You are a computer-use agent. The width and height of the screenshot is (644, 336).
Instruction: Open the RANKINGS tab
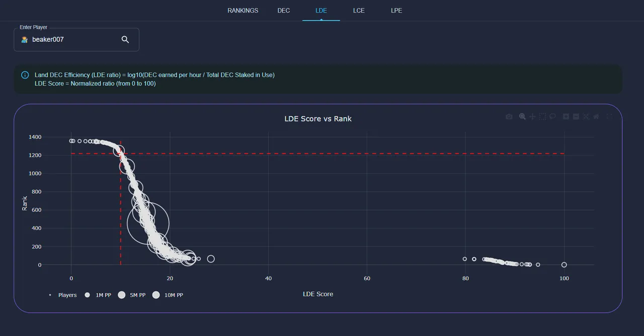[243, 11]
